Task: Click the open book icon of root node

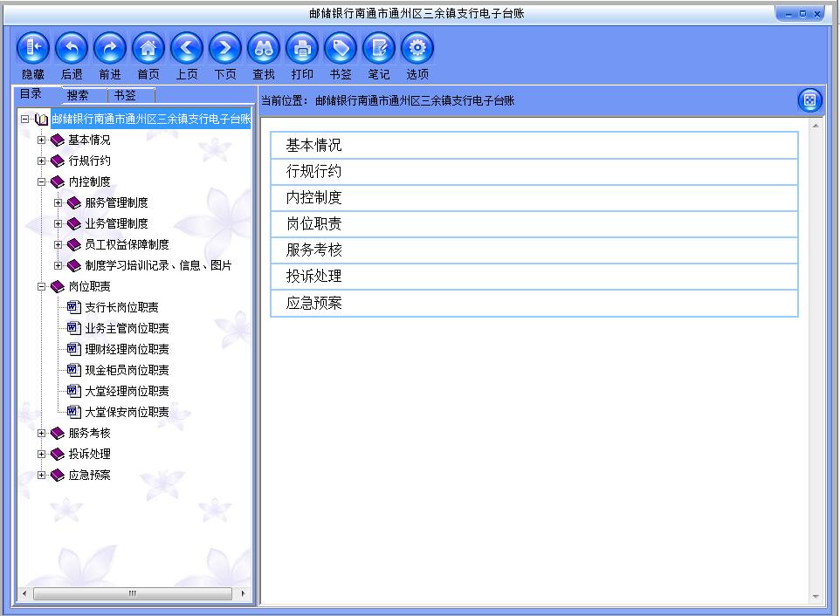Action: [41, 120]
